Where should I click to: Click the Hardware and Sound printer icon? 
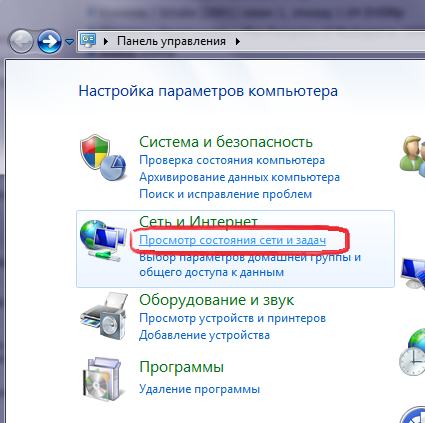click(x=104, y=316)
